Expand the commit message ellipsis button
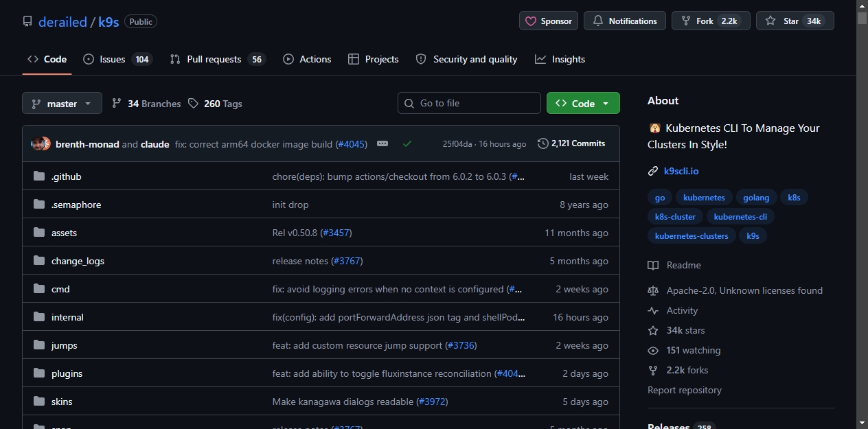868x429 pixels. [x=382, y=143]
